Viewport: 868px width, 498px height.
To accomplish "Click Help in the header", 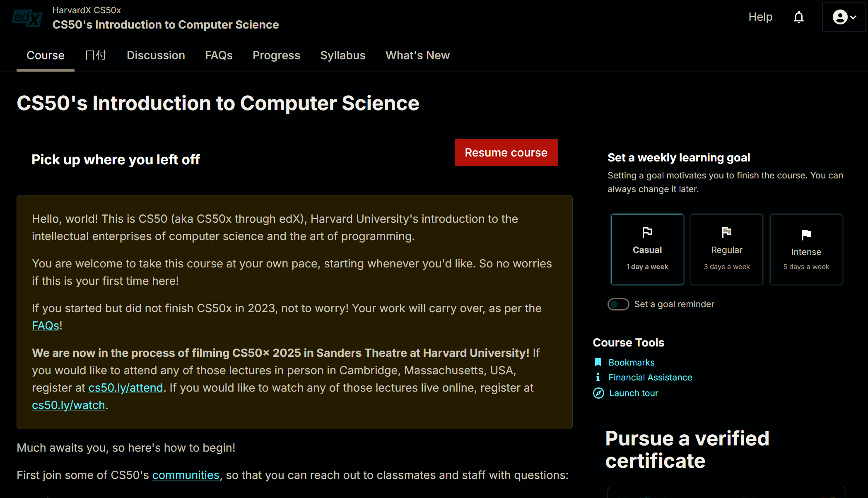I will [x=760, y=17].
